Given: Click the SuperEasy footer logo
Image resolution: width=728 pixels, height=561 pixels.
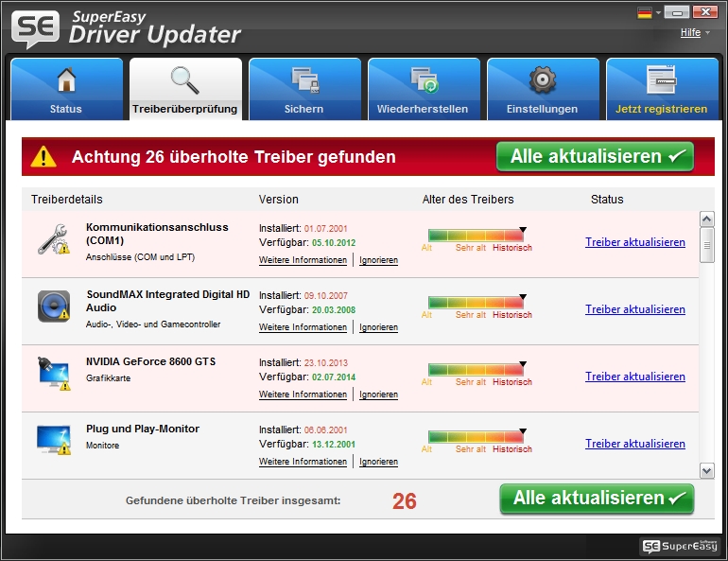Looking at the screenshot, I should click(x=680, y=546).
